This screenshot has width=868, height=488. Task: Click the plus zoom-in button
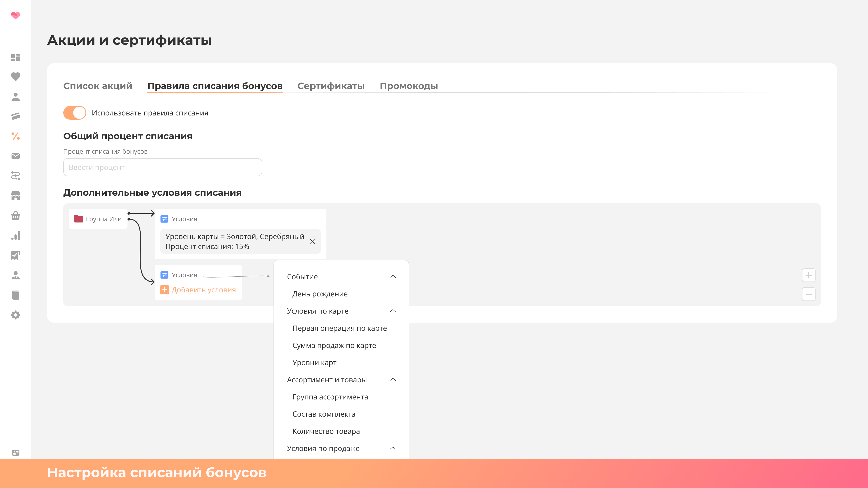(x=808, y=275)
